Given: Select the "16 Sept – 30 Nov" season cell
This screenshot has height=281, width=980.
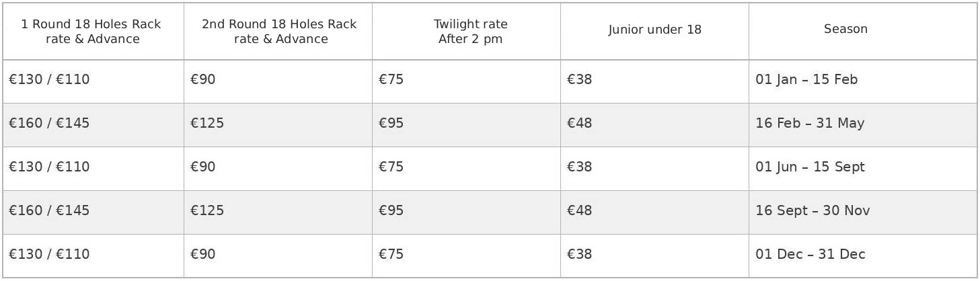Looking at the screenshot, I should pos(812,211).
